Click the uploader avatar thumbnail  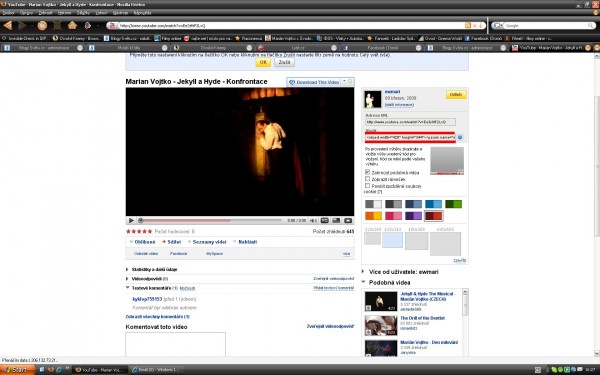pyautogui.click(x=373, y=99)
